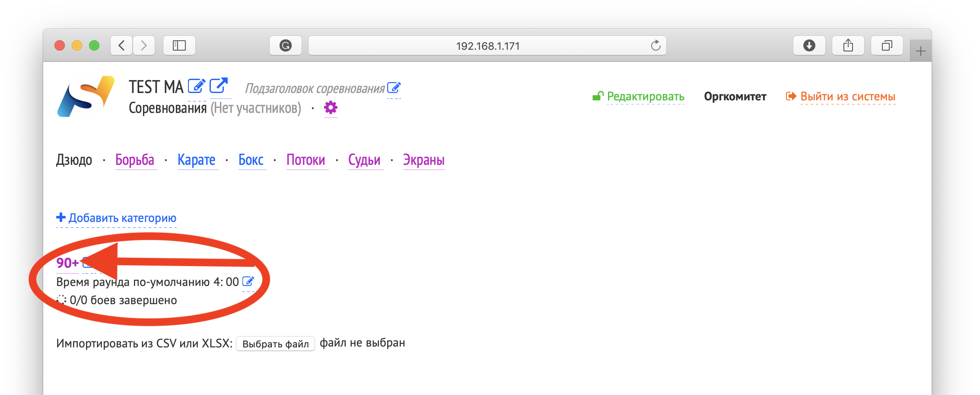Viewport: 980px width, 395px height.
Task: Edit the TEST MA title pencil icon
Action: coord(196,86)
